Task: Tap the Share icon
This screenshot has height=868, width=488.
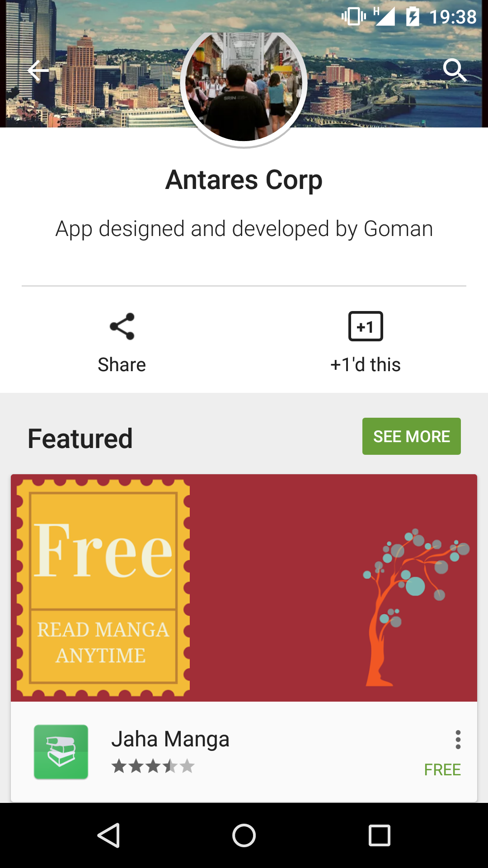Action: [122, 326]
